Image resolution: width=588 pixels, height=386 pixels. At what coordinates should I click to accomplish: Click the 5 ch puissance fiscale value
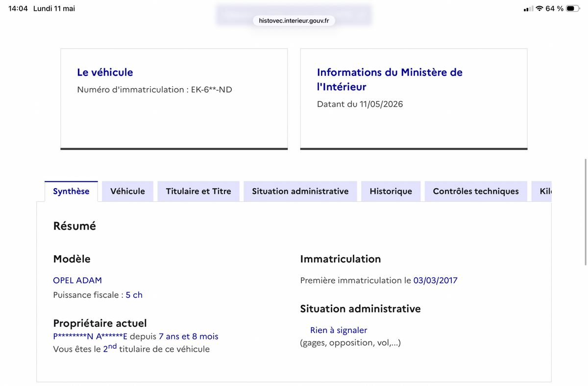point(134,295)
